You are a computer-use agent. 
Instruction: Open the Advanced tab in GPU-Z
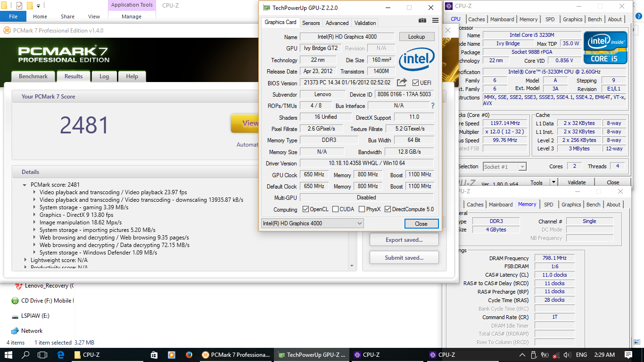337,23
